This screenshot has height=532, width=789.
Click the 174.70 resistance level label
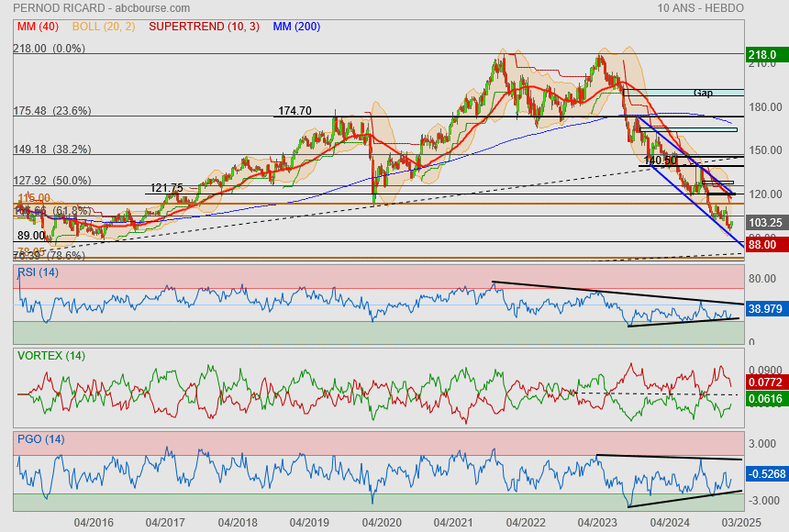[294, 111]
